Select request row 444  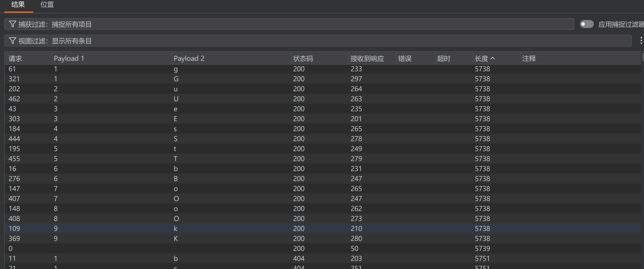323,139
